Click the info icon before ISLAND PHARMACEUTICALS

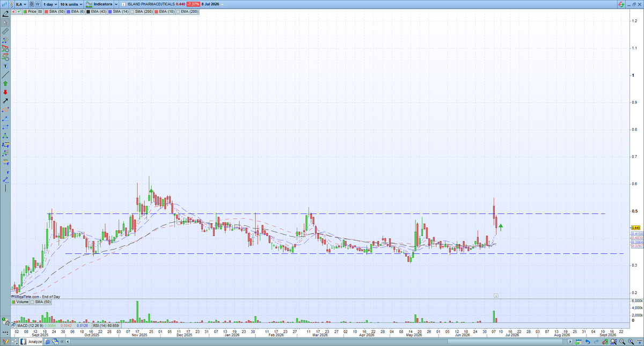123,4
